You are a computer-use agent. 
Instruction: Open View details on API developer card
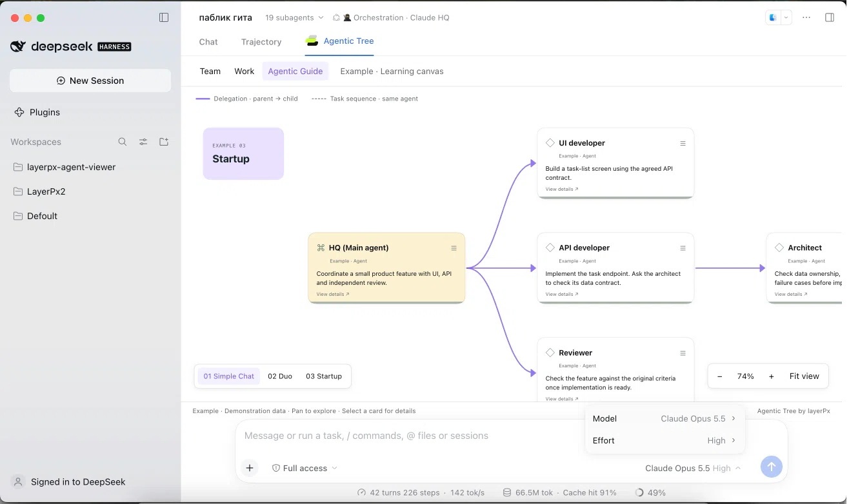(562, 295)
